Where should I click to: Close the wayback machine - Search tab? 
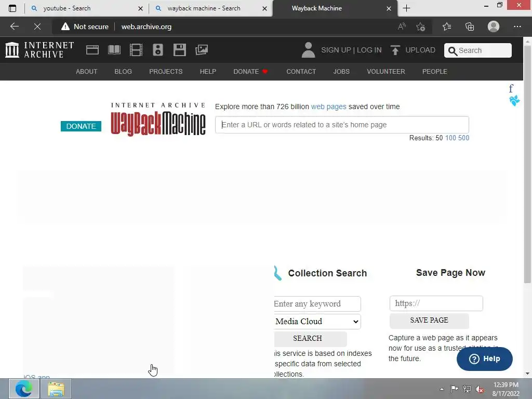(x=264, y=8)
